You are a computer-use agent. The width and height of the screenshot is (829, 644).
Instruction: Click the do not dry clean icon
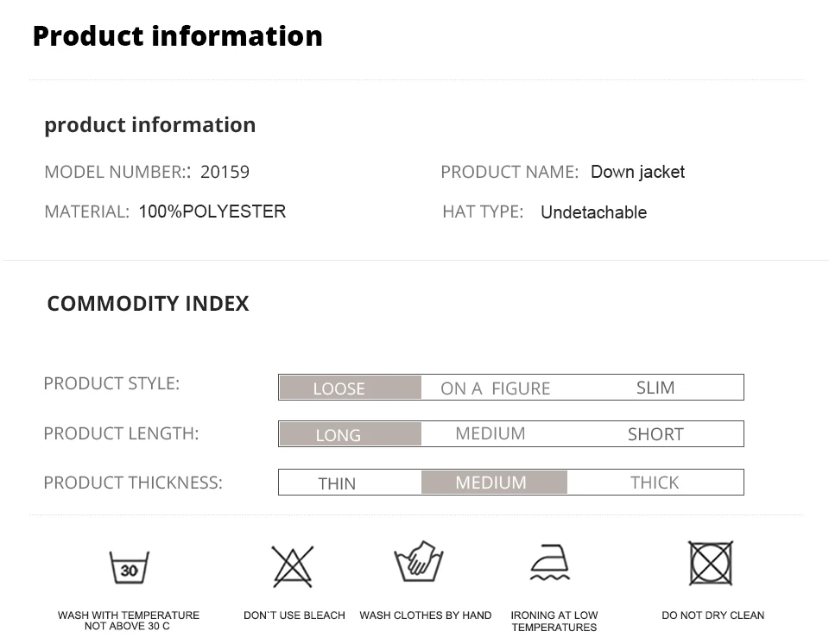pos(711,563)
